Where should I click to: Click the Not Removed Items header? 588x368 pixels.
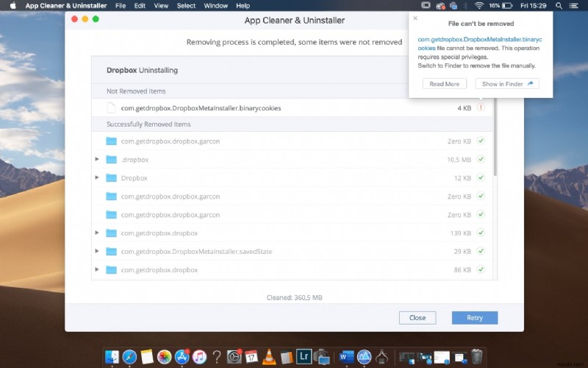[136, 91]
